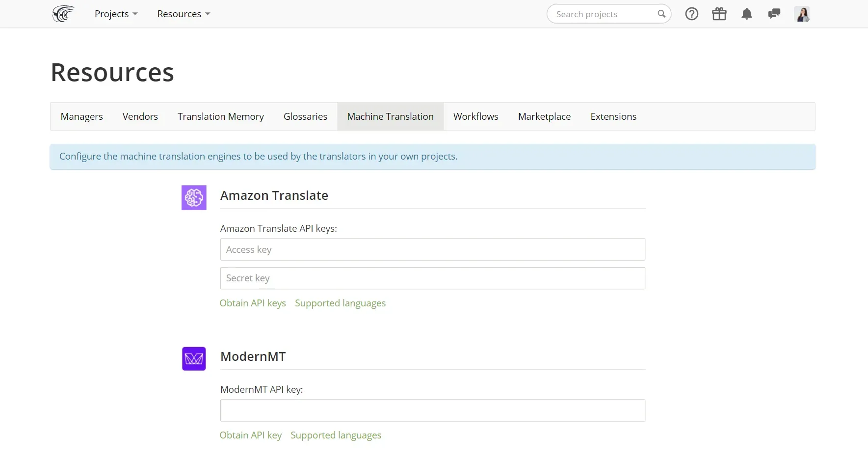Go to the Workflows tab
This screenshot has width=868, height=463.
click(x=475, y=117)
